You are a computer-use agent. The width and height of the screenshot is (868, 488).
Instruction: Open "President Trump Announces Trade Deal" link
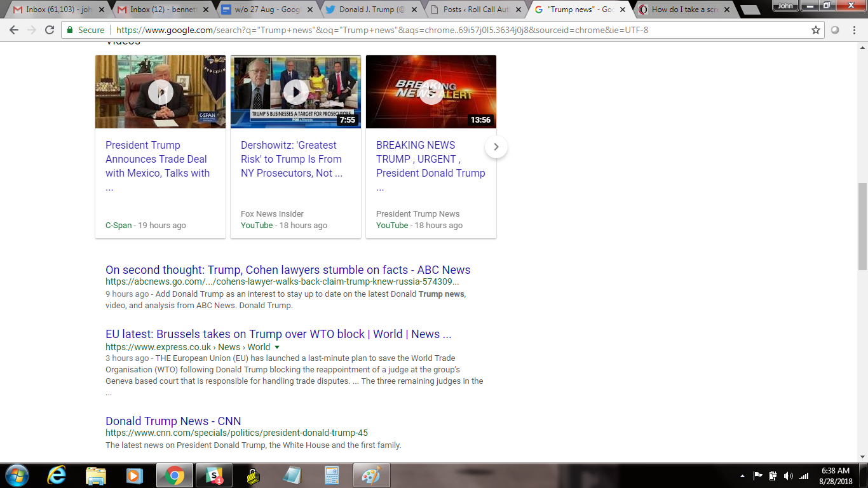pos(158,166)
